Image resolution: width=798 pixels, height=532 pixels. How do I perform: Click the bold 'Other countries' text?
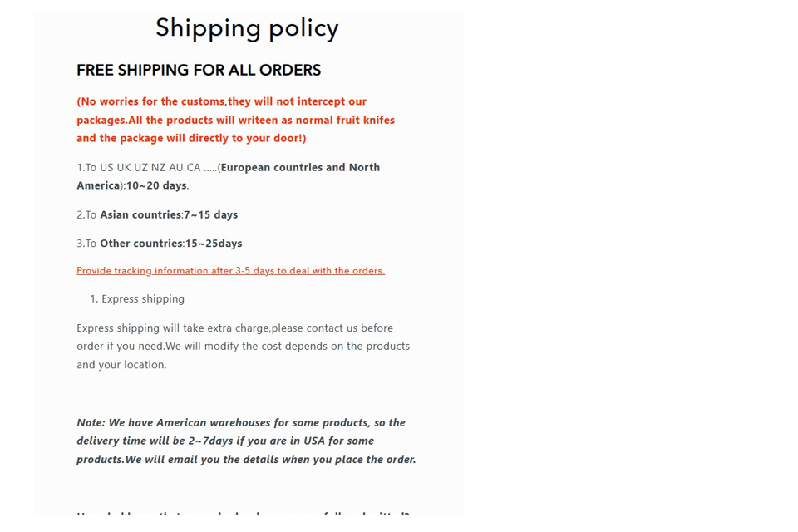[x=140, y=244]
